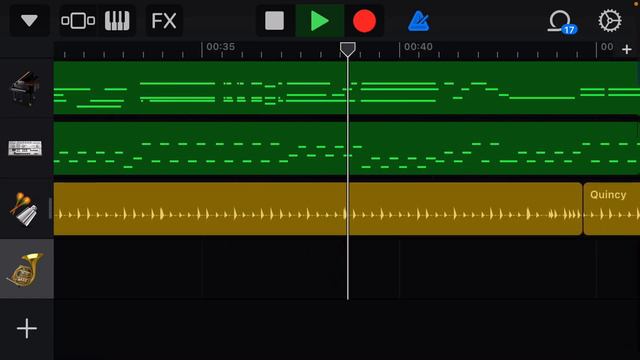
Task: Select the synthesizer keyboard track icon
Action: 25,148
